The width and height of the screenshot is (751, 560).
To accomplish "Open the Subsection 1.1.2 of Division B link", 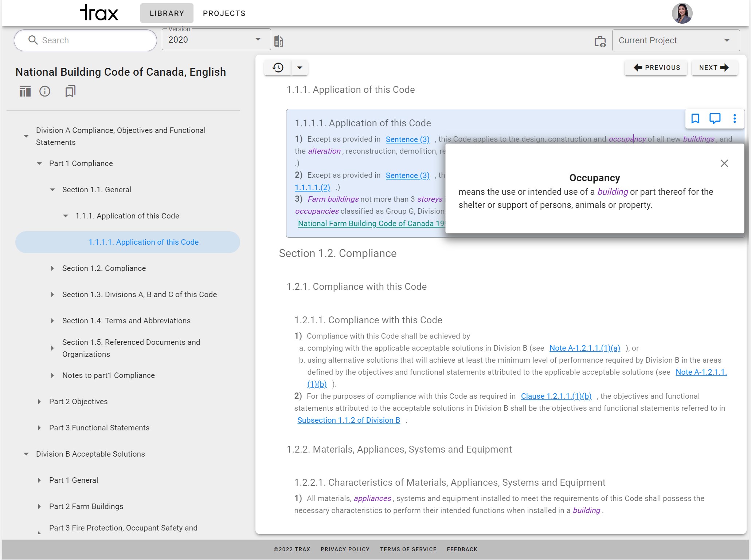I will coord(348,420).
